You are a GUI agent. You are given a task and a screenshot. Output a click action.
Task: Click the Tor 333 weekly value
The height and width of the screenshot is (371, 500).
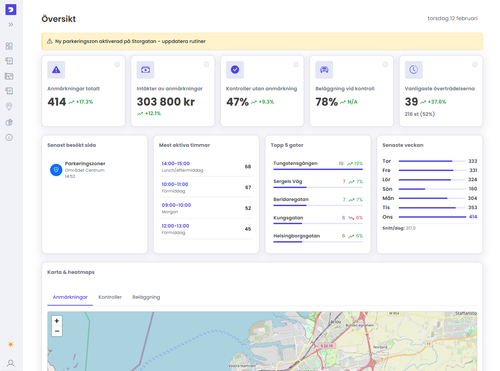pos(473,161)
